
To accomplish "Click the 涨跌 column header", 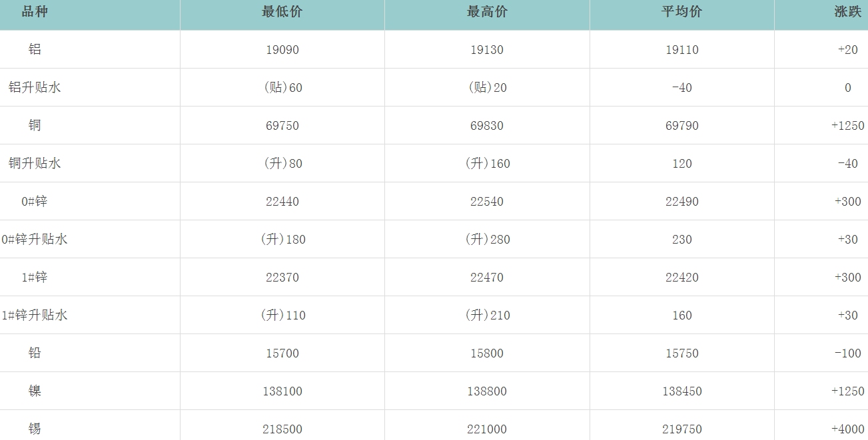I will coord(847,12).
